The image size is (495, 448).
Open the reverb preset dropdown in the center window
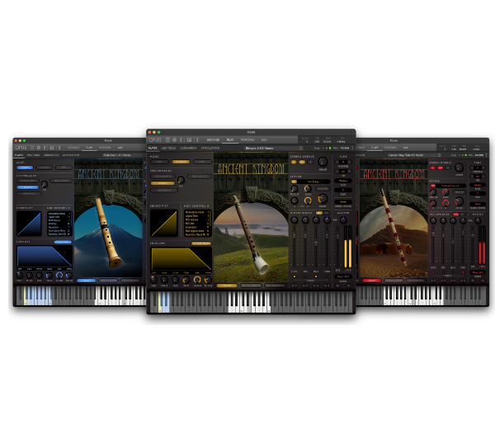313,182
